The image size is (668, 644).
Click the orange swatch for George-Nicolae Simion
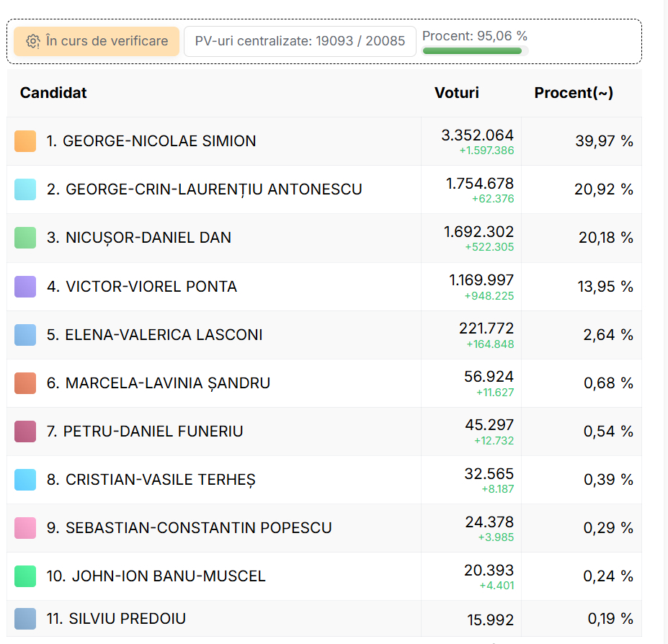click(x=25, y=141)
